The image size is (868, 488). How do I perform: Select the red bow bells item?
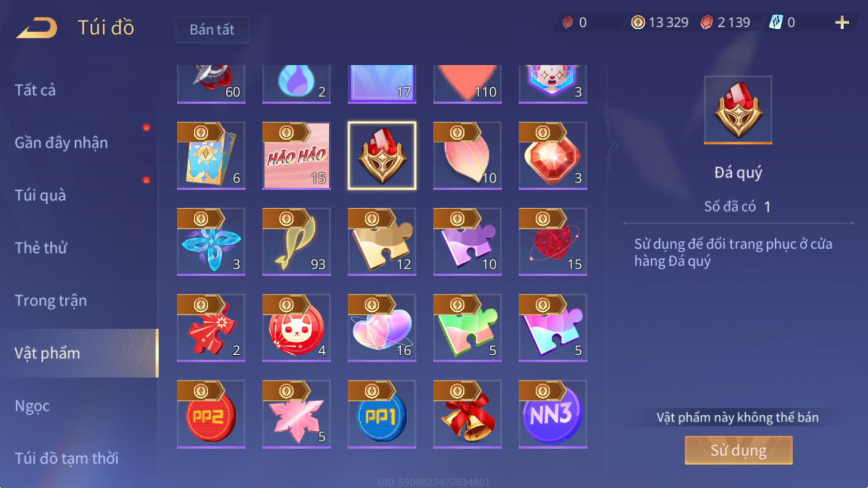click(x=467, y=414)
